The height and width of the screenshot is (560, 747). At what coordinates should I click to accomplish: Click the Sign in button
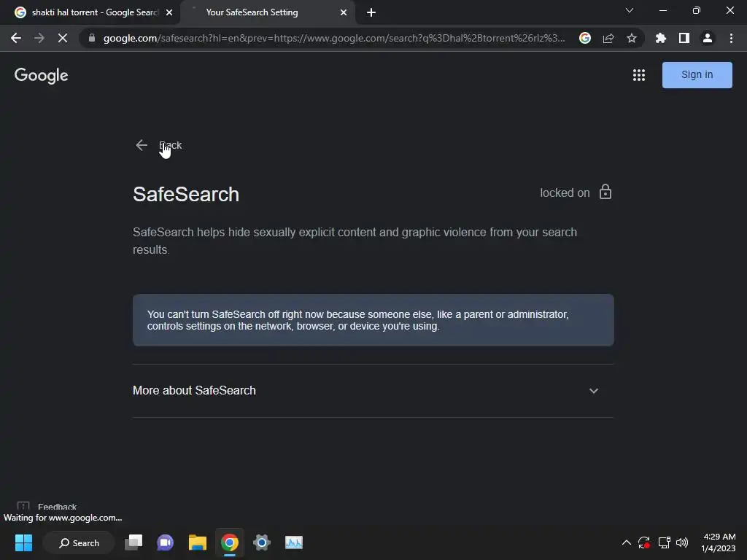click(x=697, y=75)
